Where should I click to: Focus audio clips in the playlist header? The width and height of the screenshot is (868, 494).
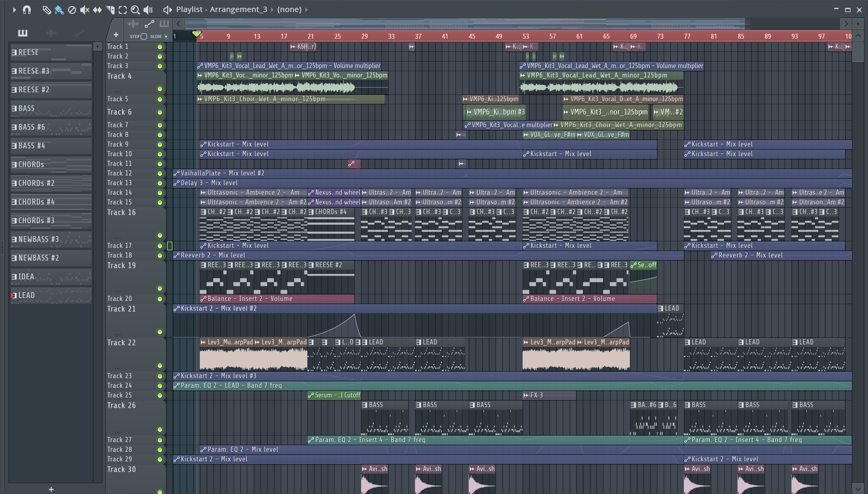click(133, 24)
